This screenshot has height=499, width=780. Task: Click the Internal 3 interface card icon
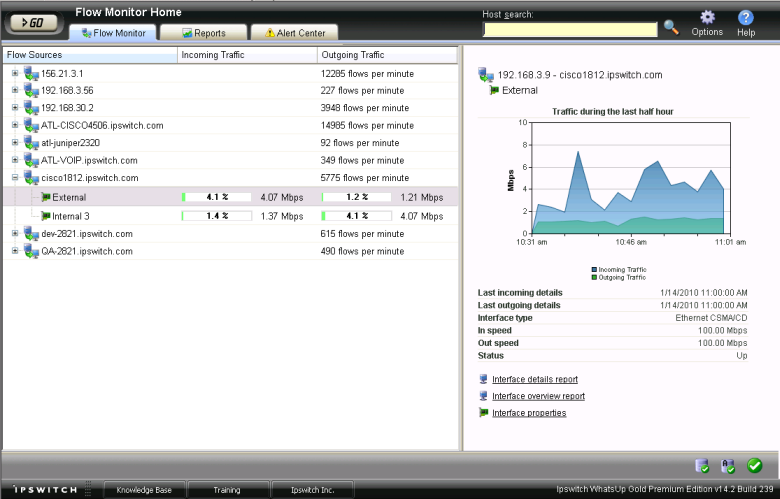click(46, 216)
